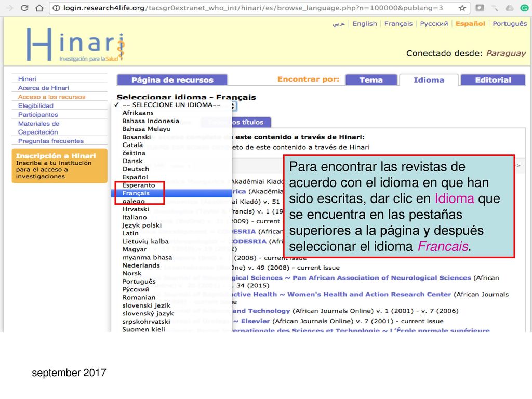Select Bahasa Melayu from the language list

pyautogui.click(x=171, y=129)
